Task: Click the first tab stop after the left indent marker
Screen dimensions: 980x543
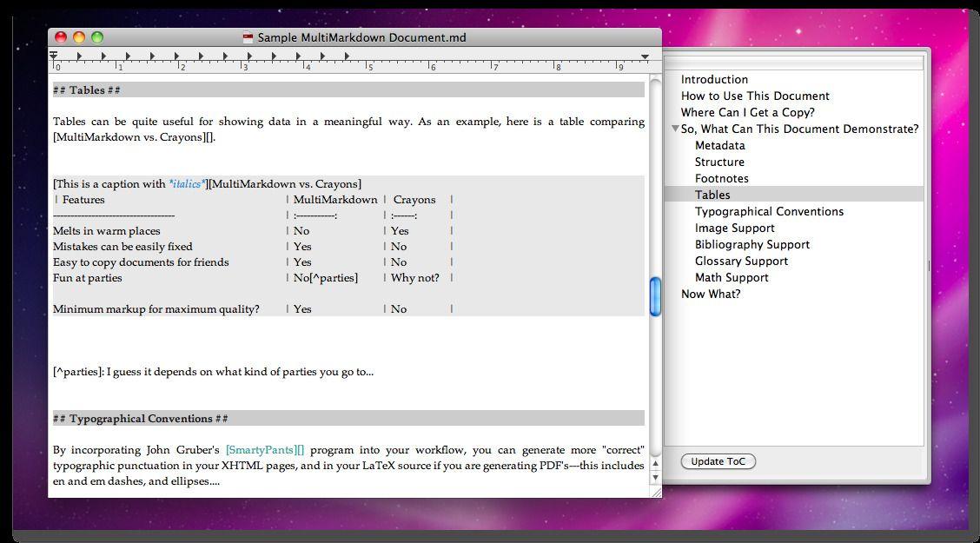Action: point(79,56)
